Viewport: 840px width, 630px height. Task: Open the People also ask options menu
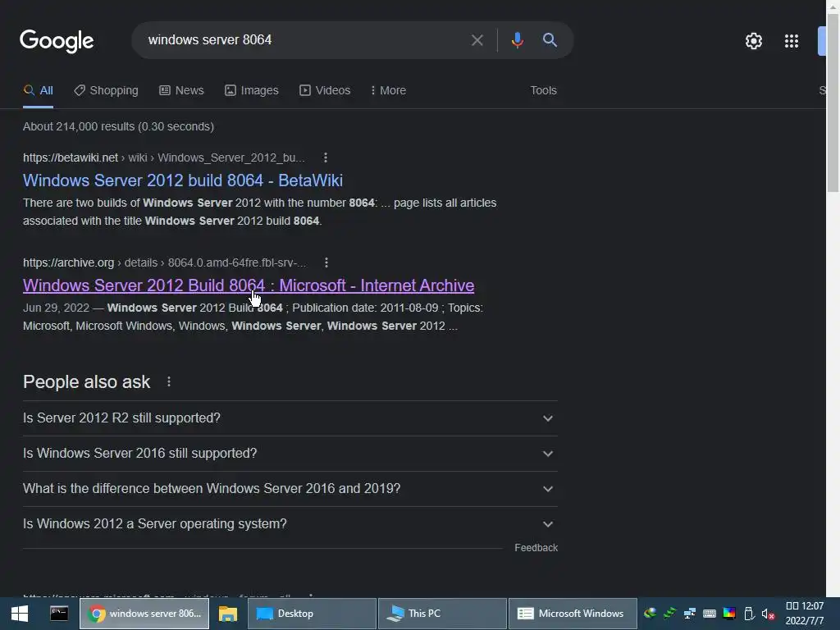tap(169, 381)
